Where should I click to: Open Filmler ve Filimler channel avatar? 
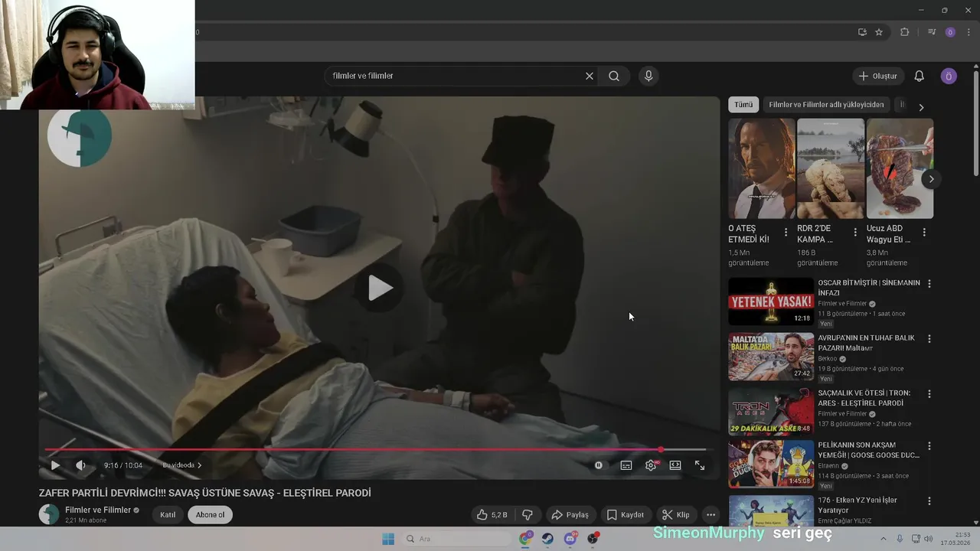(49, 514)
